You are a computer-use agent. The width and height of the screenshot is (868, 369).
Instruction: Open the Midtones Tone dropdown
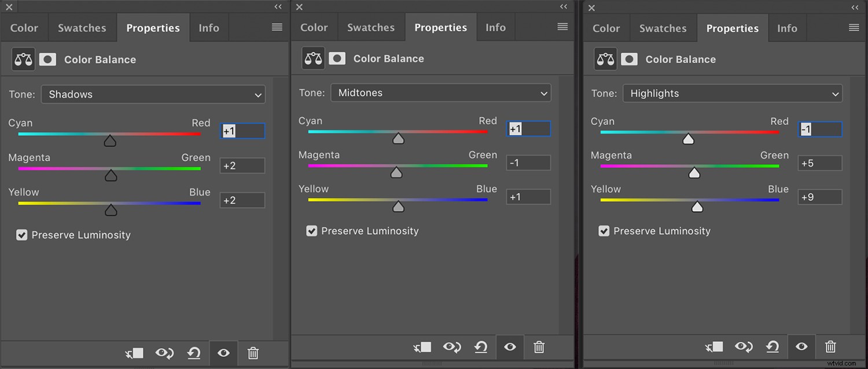click(x=440, y=93)
